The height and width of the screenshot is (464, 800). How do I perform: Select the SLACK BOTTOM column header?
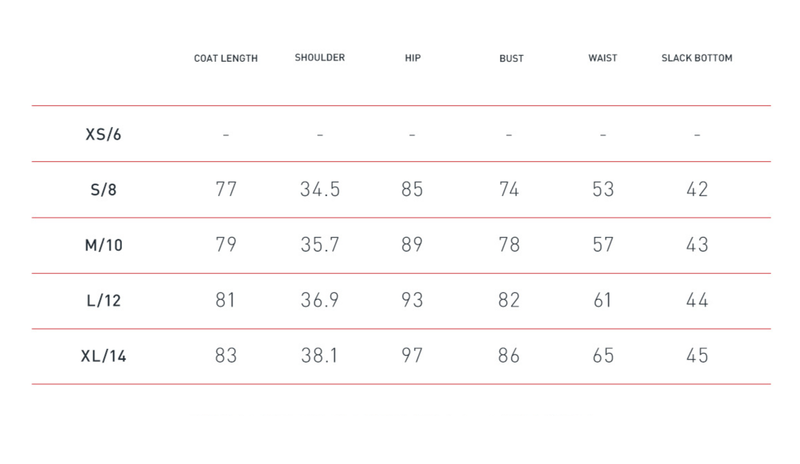(697, 58)
